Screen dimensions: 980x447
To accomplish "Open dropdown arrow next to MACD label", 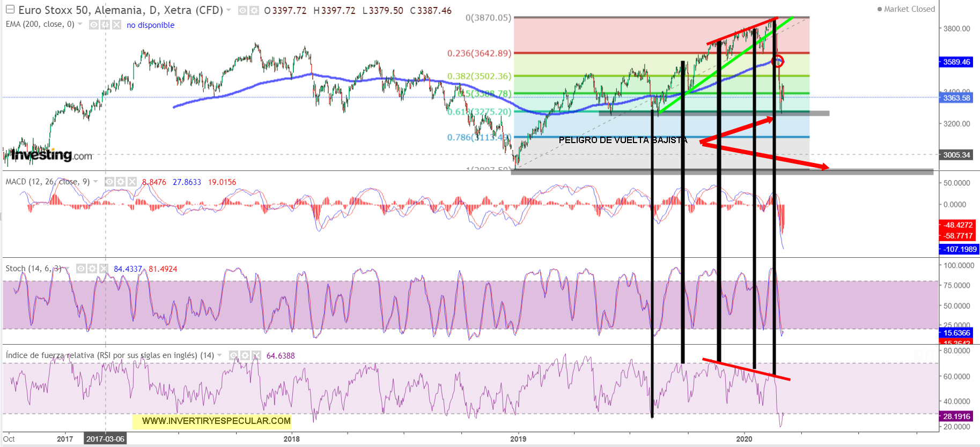I will 95,182.
